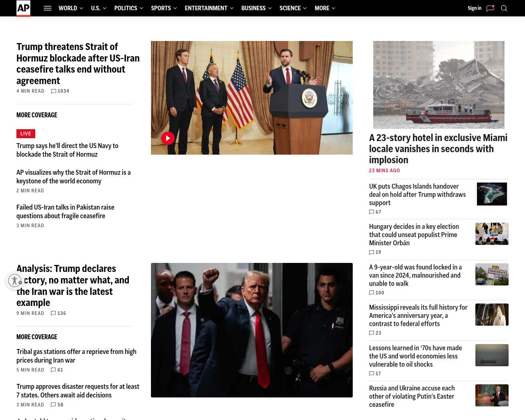Play the Hormuz blockade press conference video
Image resolution: width=525 pixels, height=420 pixels.
(168, 138)
